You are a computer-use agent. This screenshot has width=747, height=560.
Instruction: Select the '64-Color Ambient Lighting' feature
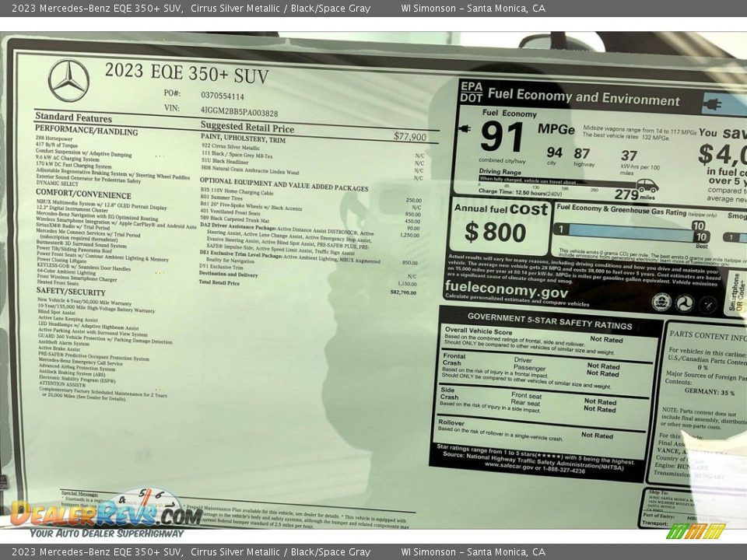coord(66,272)
